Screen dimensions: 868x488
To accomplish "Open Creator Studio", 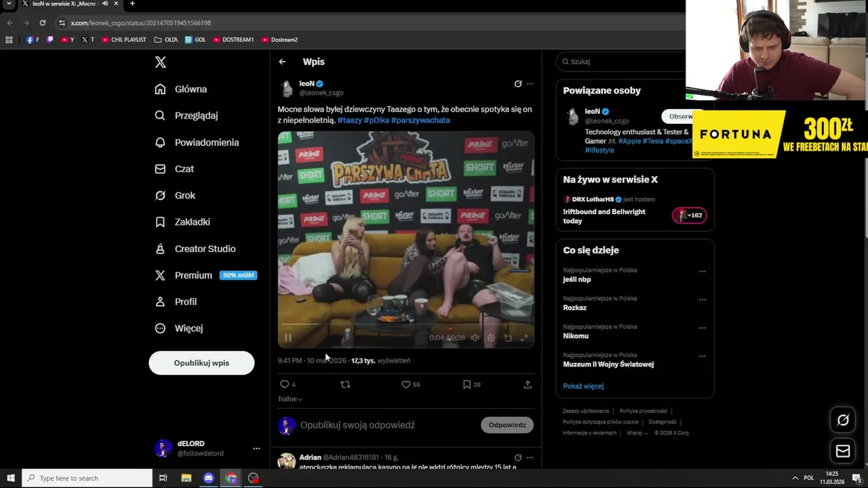I will pos(195,249).
